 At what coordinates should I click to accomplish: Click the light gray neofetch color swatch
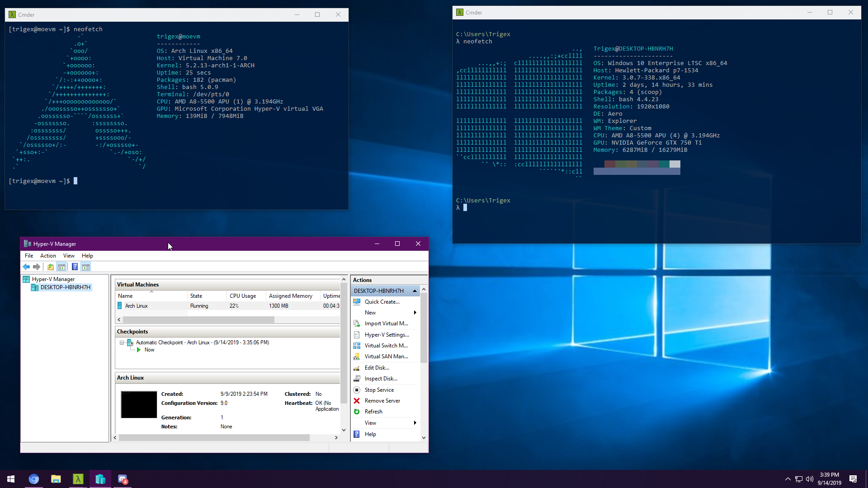tap(675, 164)
